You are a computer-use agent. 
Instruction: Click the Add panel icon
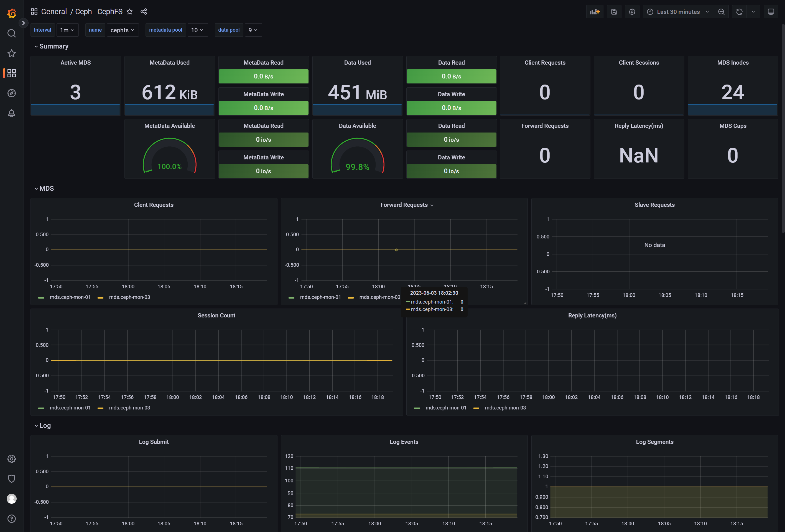pos(595,12)
